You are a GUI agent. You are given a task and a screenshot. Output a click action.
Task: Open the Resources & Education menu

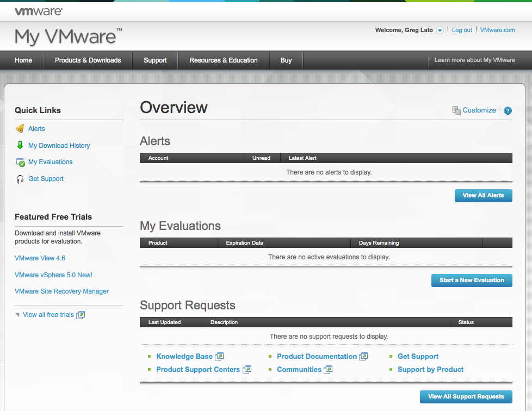223,60
